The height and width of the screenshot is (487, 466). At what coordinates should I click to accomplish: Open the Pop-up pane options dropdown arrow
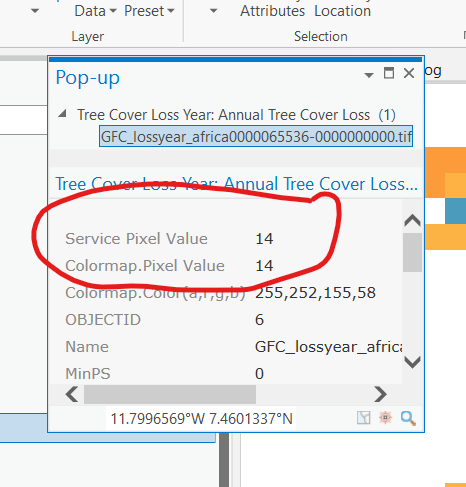369,75
